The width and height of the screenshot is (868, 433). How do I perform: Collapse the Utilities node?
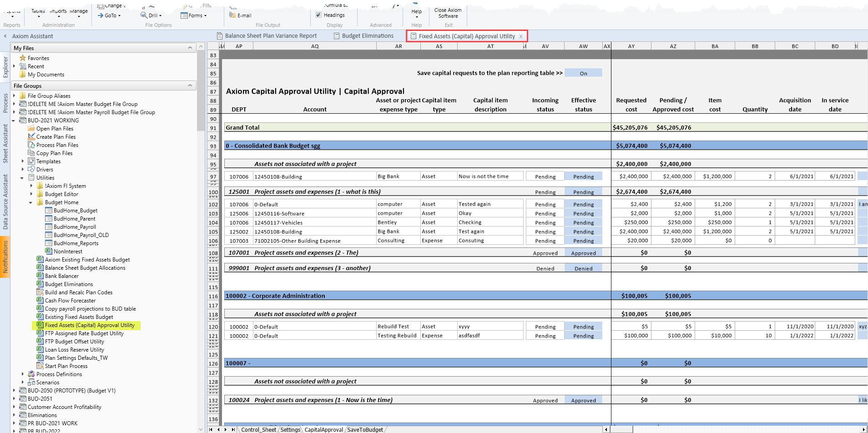tap(23, 178)
